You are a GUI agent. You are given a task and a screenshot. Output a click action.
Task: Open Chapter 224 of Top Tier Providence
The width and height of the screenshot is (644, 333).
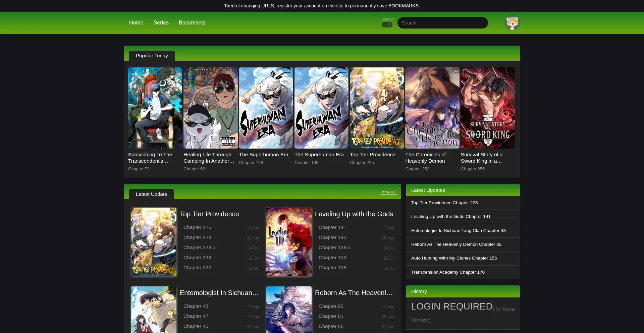click(197, 237)
